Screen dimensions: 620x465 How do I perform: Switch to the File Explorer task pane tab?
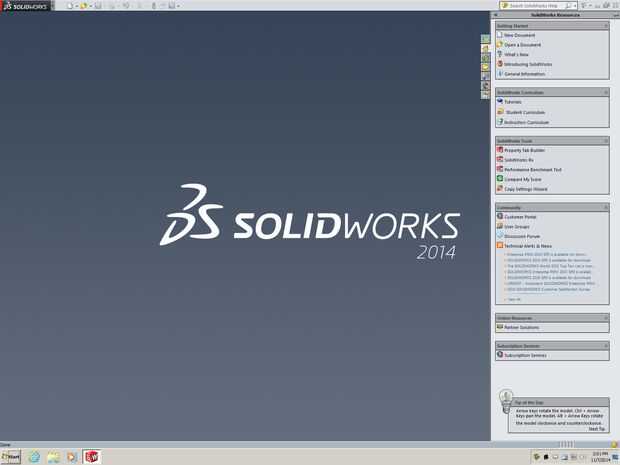click(486, 67)
